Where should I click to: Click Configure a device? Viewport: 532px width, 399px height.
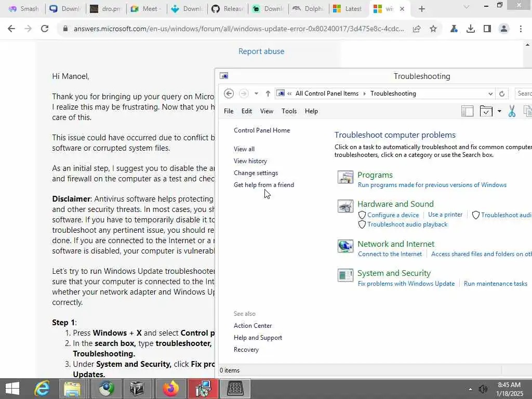click(x=393, y=215)
